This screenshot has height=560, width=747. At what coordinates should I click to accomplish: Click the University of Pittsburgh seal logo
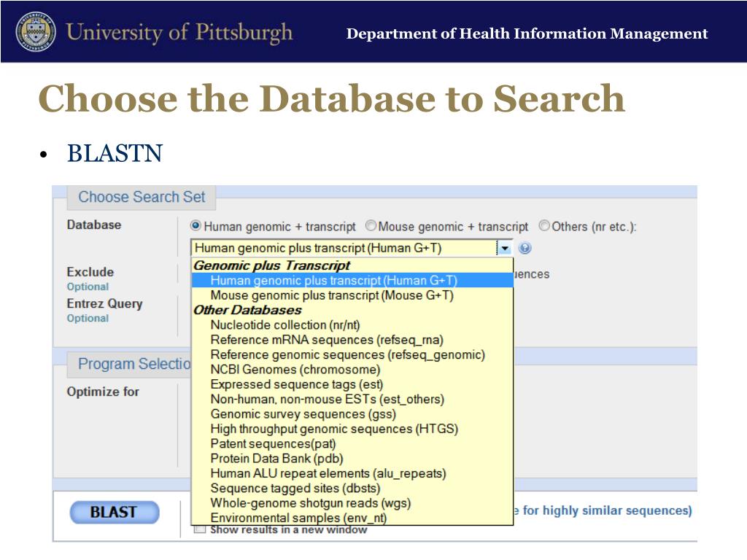click(36, 31)
